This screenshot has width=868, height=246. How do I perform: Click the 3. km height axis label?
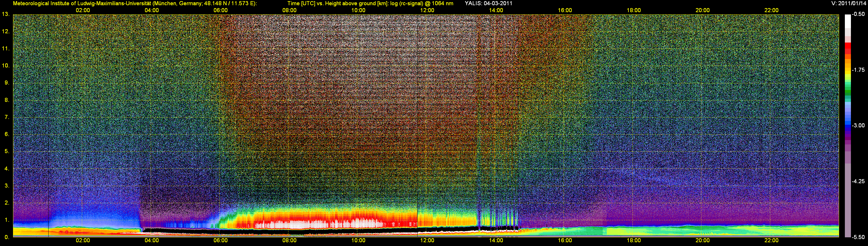coord(7,186)
